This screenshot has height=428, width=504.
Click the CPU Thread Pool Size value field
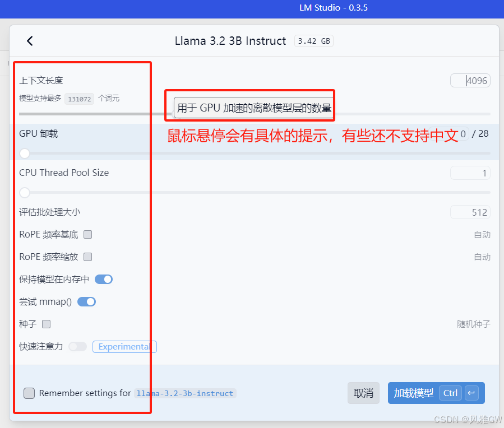[470, 173]
